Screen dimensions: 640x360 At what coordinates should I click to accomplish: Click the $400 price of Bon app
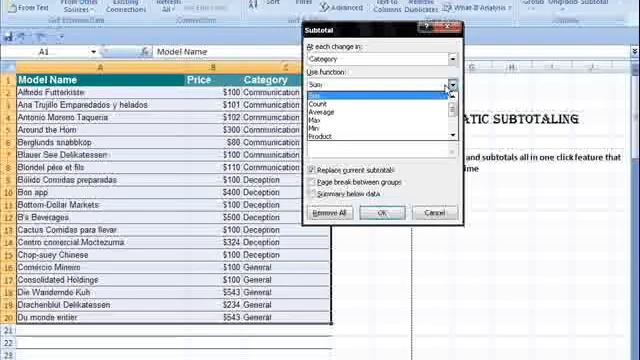(213, 192)
